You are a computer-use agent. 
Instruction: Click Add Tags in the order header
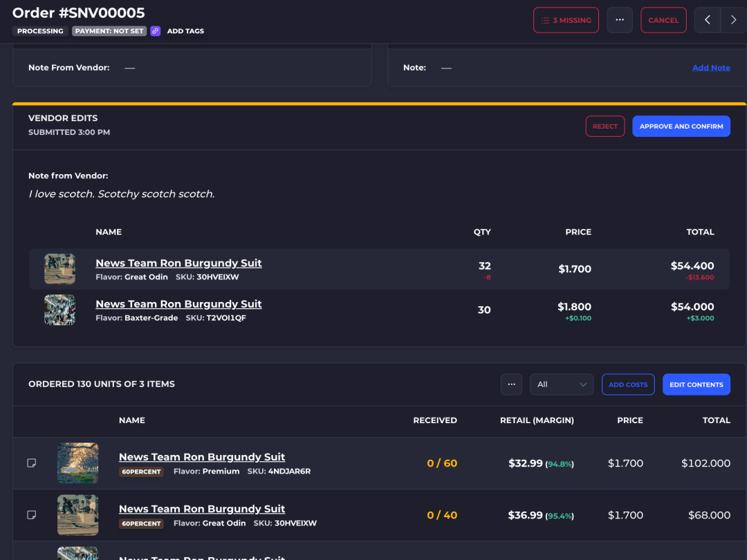pos(185,31)
